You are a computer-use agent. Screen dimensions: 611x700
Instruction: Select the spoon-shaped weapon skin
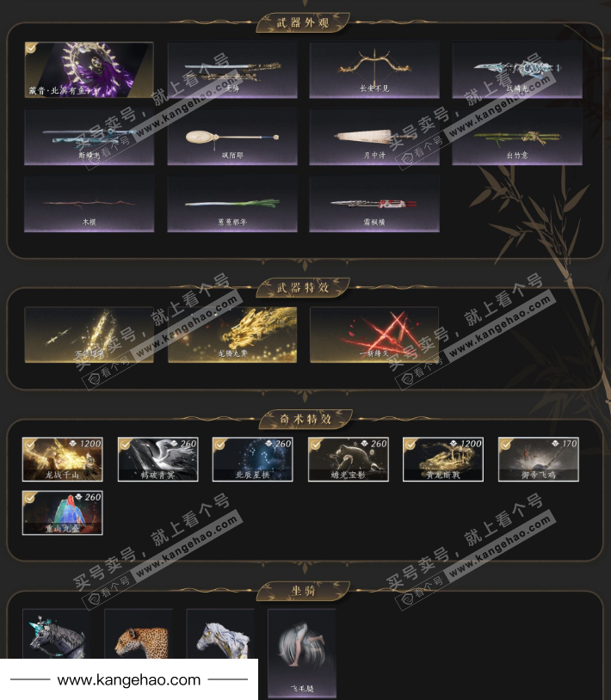232,137
